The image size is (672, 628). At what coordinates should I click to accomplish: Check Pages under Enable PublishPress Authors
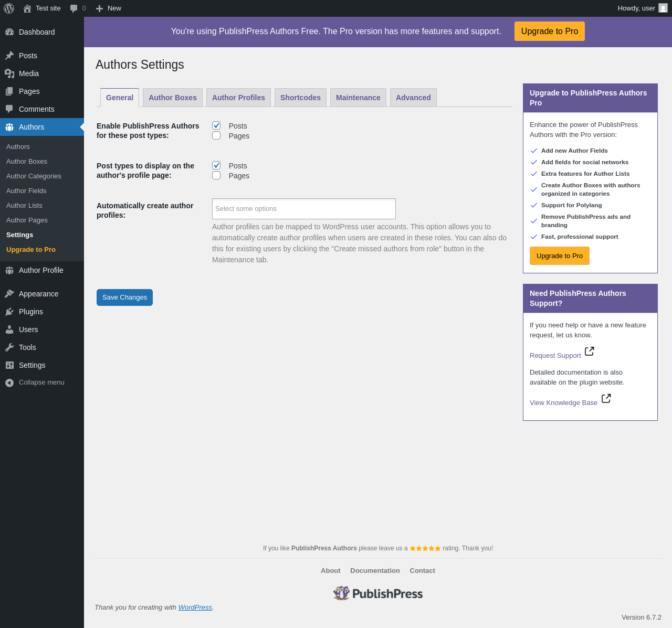(x=216, y=135)
